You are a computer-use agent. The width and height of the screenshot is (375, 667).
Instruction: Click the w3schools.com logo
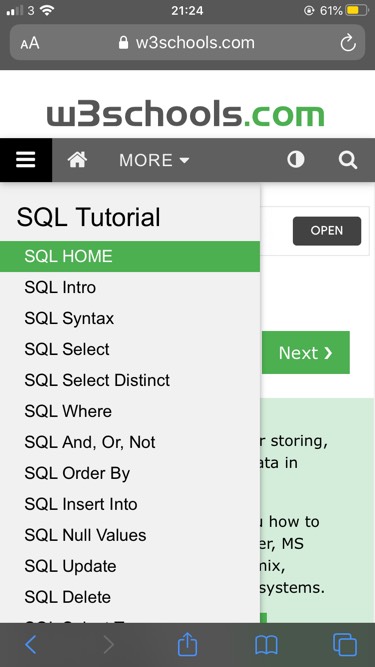(185, 114)
